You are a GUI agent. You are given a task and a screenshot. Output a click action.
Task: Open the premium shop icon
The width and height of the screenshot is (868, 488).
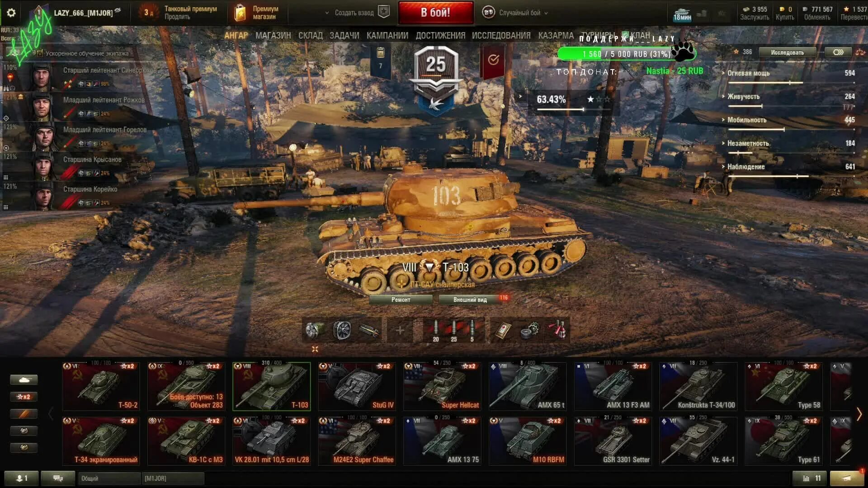[240, 13]
